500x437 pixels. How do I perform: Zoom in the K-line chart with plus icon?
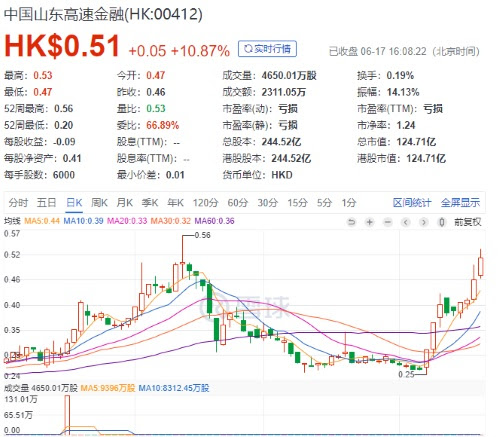pos(369,222)
